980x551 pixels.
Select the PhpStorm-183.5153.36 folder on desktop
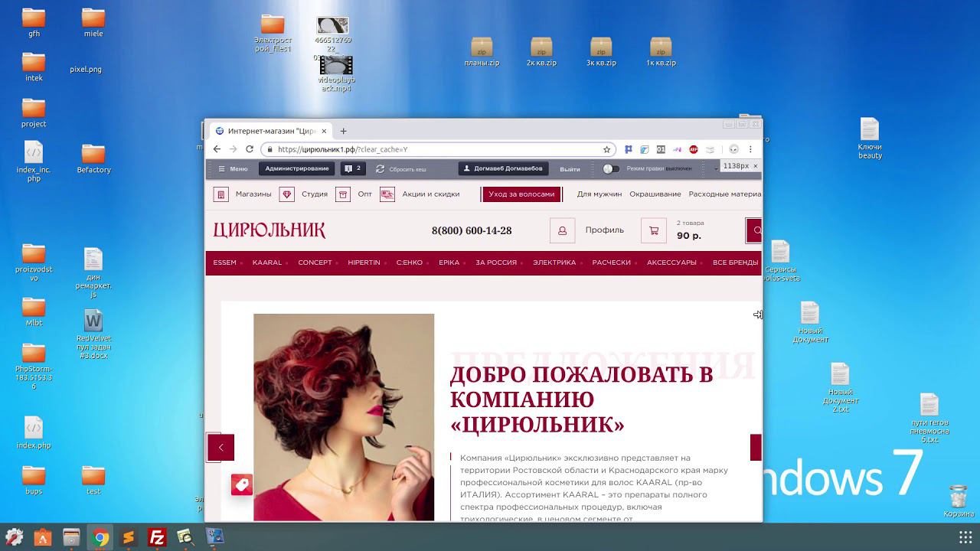pyautogui.click(x=34, y=367)
